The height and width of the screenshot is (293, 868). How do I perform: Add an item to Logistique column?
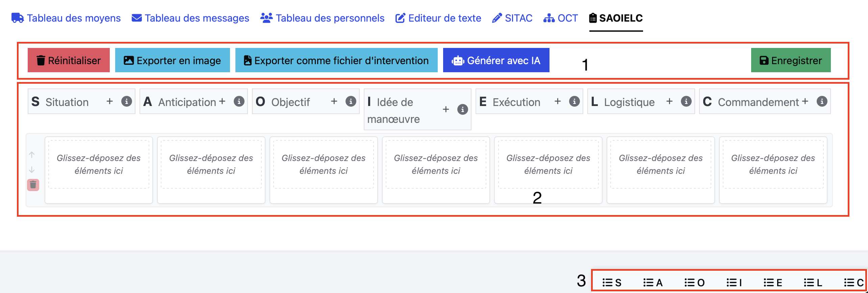[669, 101]
